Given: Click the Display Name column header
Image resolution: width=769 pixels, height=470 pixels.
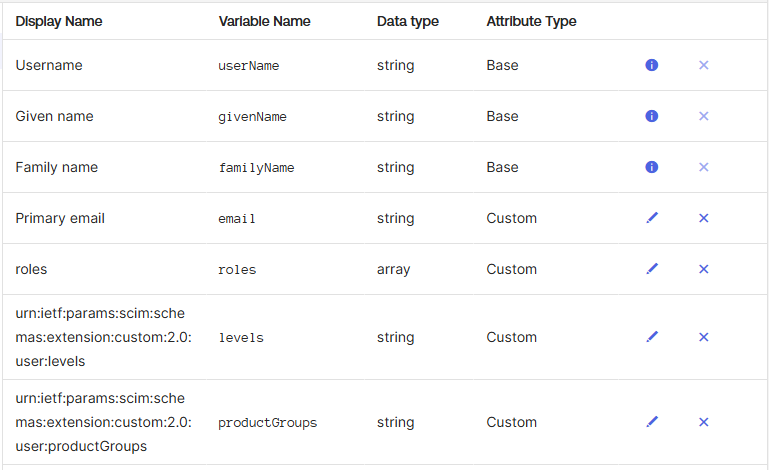Looking at the screenshot, I should coord(59,21).
